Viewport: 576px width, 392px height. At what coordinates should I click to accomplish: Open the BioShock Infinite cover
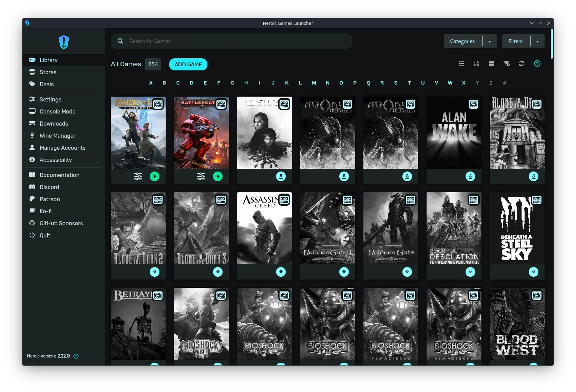(201, 324)
